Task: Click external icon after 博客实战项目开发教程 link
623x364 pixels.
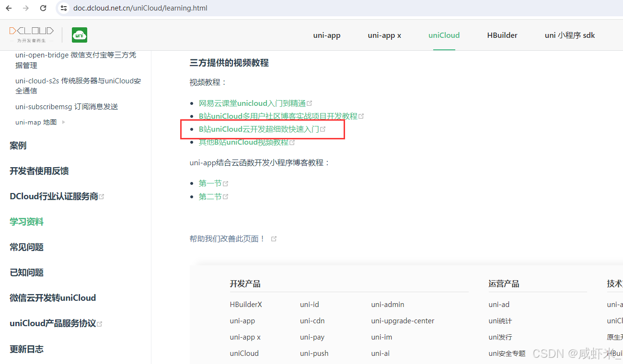Action: [361, 116]
